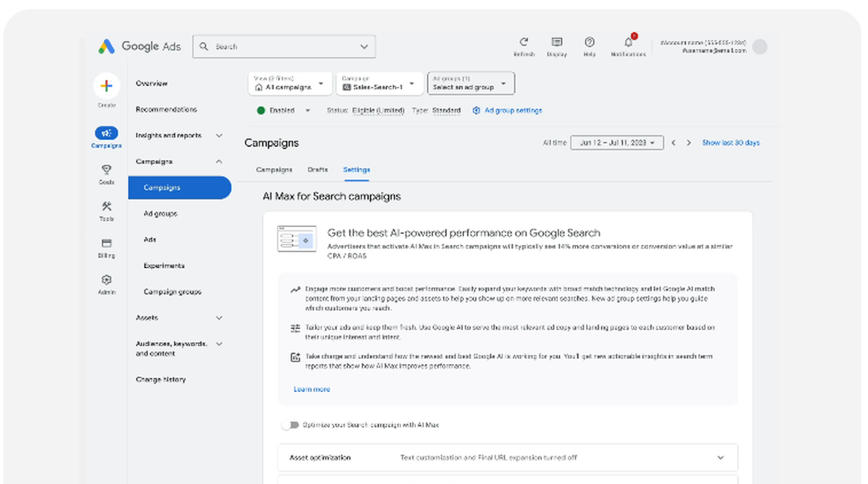
Task: Open Overview in the left menu
Action: pos(152,84)
